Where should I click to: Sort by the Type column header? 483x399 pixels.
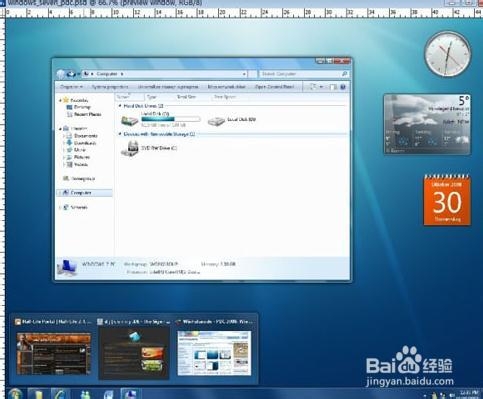click(152, 97)
